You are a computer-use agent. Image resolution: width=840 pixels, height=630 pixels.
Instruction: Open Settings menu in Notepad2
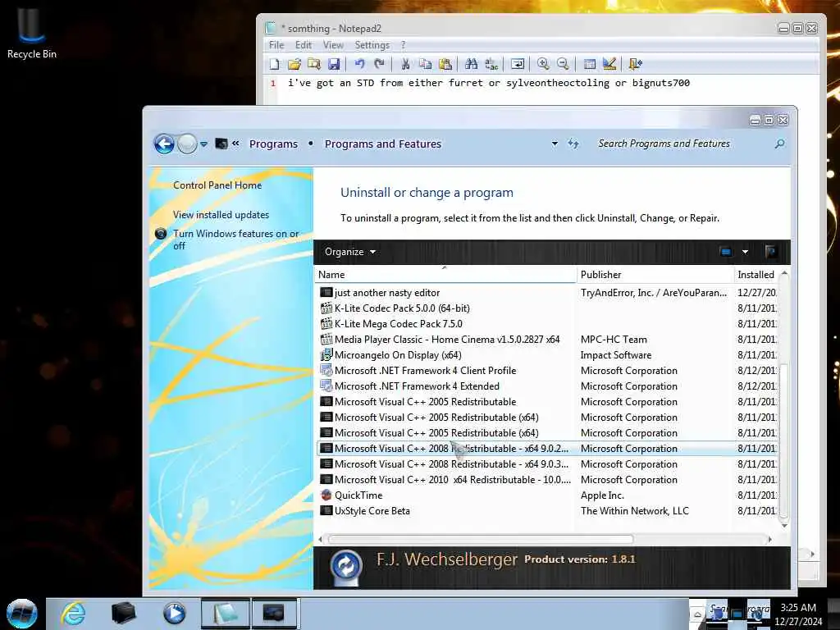coord(372,45)
